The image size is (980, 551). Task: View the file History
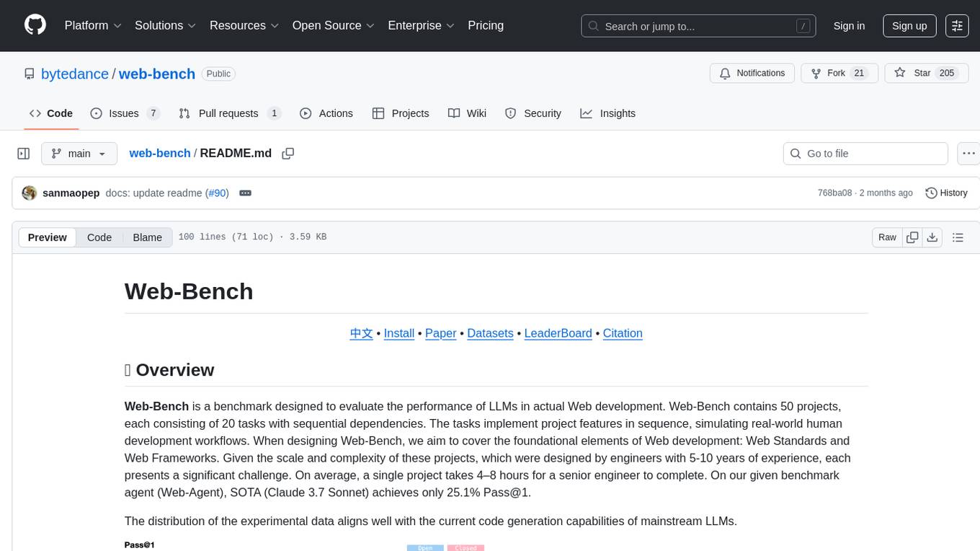pyautogui.click(x=946, y=193)
